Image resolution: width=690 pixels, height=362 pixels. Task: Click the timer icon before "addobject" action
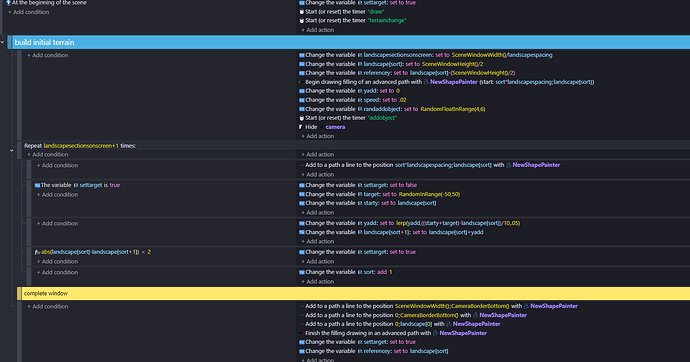[301, 118]
